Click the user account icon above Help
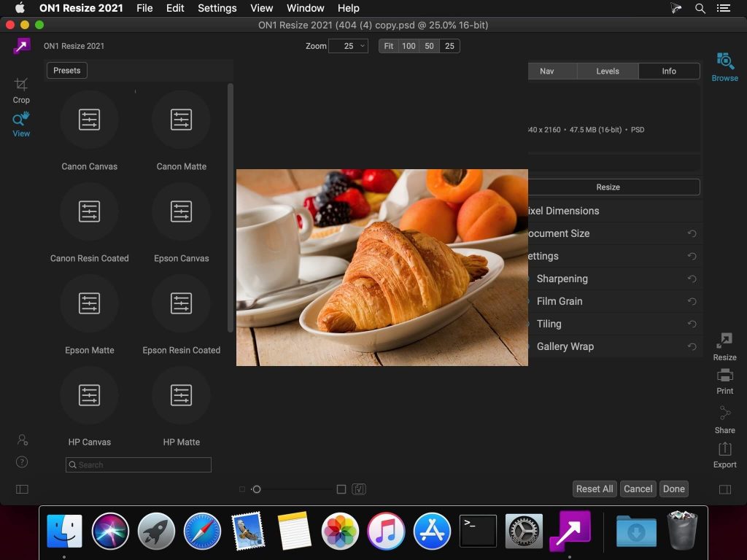The height and width of the screenshot is (560, 747). coord(22,440)
